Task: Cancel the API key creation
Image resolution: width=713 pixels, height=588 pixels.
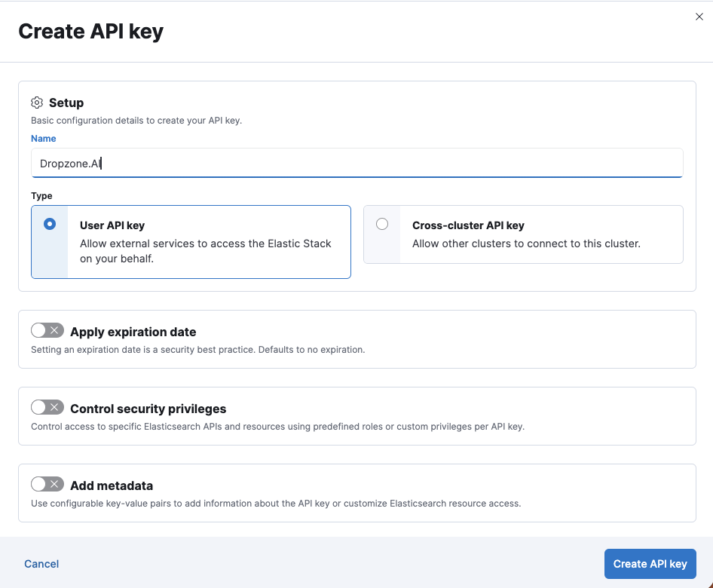Action: coord(41,564)
